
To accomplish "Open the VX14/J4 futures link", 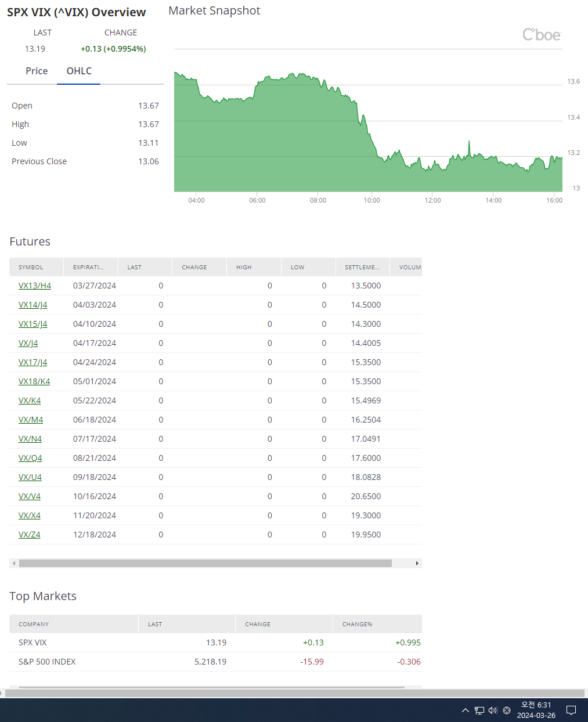I will [33, 305].
